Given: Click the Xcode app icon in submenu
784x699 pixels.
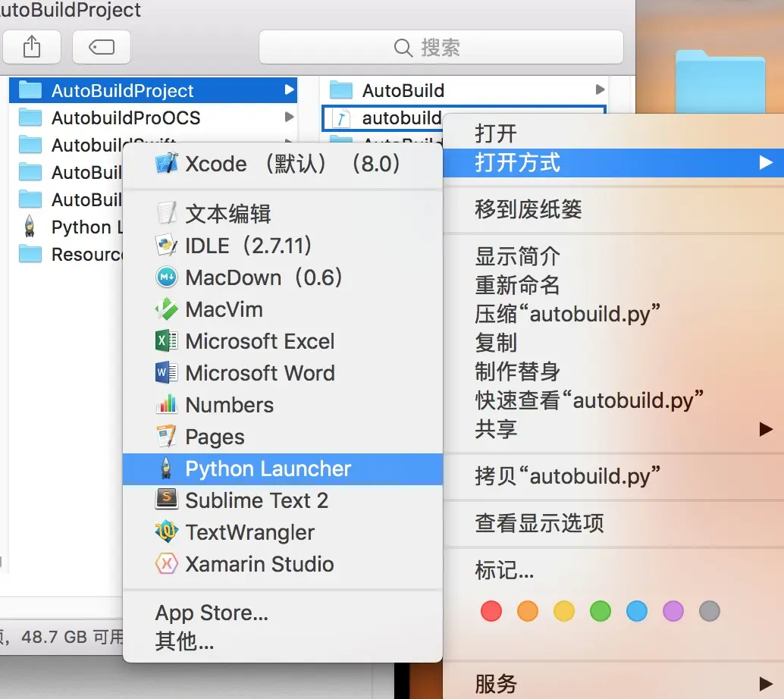Looking at the screenshot, I should [x=167, y=164].
